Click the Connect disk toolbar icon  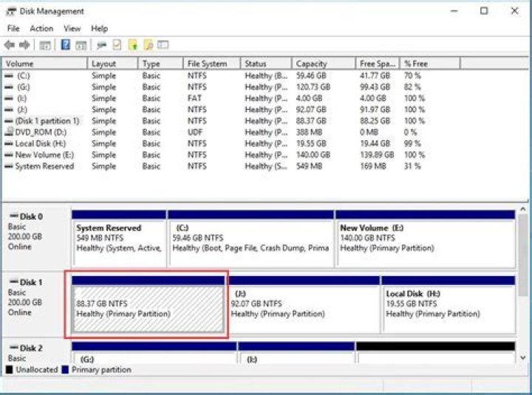pyautogui.click(x=100, y=45)
